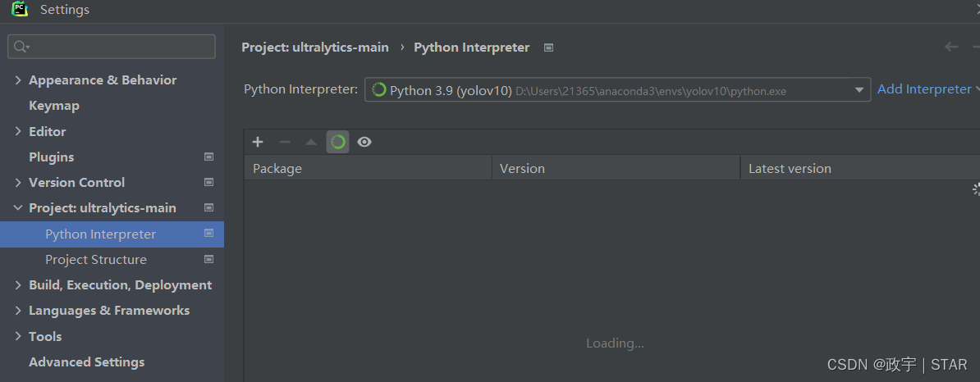Viewport: 980px width, 382px height.
Task: Go back with the left arrow
Action: (951, 47)
